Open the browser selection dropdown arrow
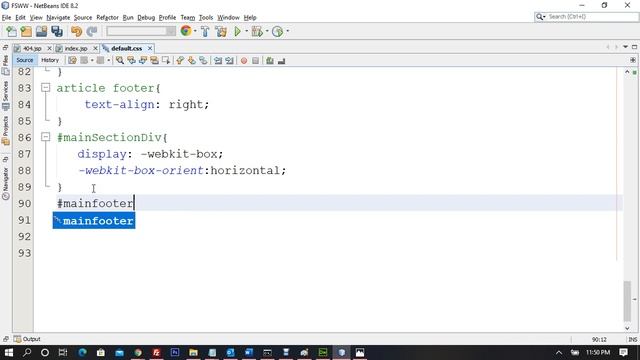Image resolution: width=640 pixels, height=360 pixels. (x=195, y=31)
